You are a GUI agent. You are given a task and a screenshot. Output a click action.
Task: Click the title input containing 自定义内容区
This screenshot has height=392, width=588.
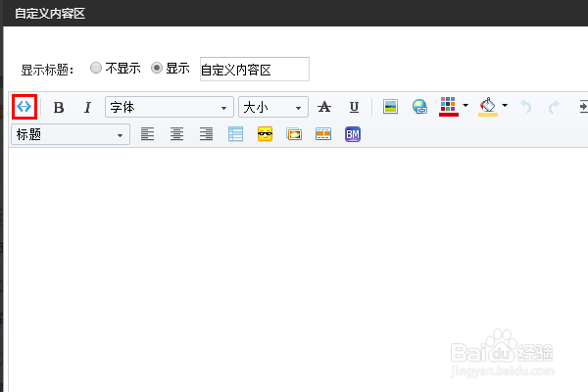click(255, 69)
